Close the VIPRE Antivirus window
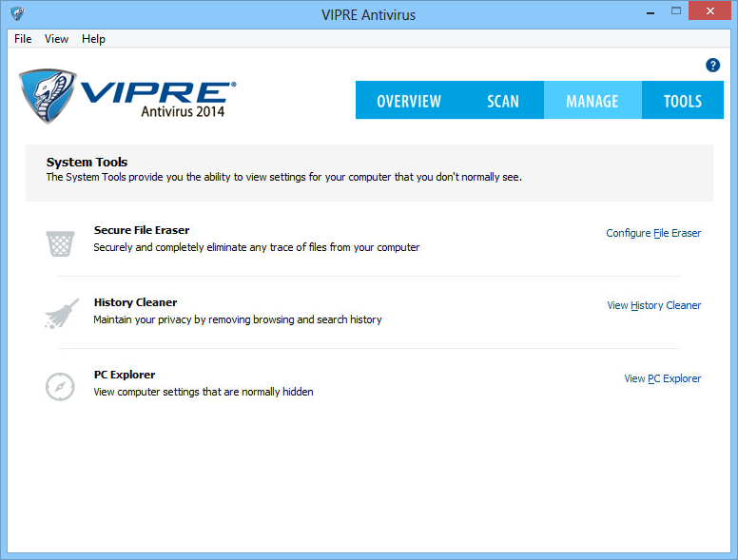Viewport: 738px width, 560px height. 710,10
